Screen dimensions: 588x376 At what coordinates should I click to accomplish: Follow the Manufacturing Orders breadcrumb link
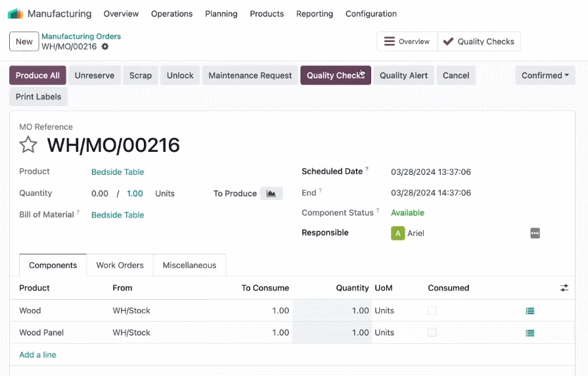point(81,36)
